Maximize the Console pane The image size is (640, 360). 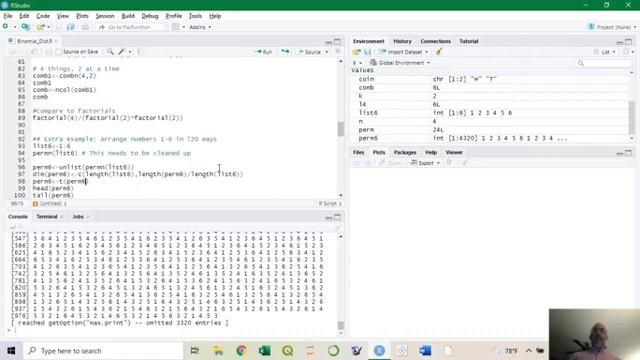coord(337,217)
